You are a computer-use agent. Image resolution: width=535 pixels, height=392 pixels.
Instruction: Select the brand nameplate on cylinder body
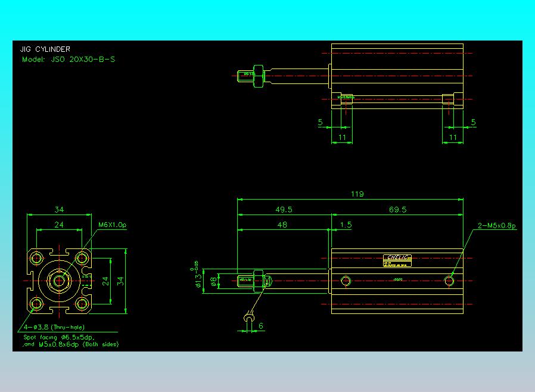(397, 260)
